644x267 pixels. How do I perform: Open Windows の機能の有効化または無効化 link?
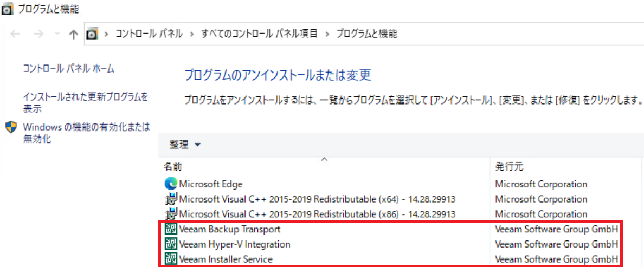tap(86, 133)
